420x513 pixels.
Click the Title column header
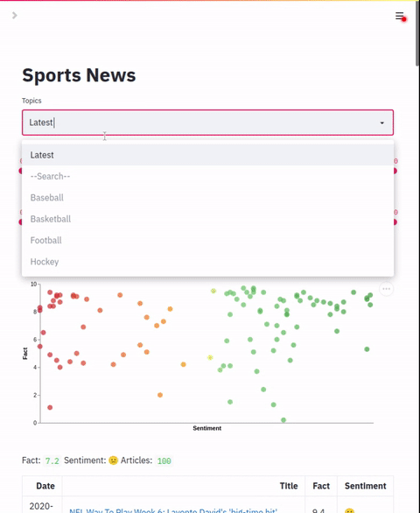(x=289, y=486)
